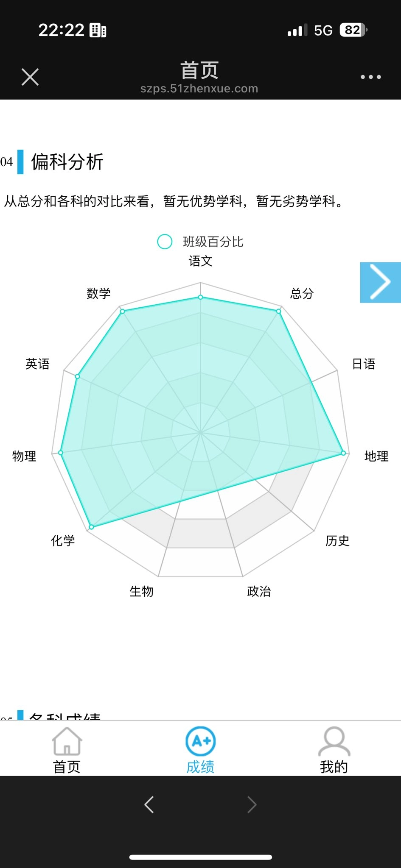Tap the 偏科分析 section heading
Image resolution: width=401 pixels, height=868 pixels.
coord(67,162)
